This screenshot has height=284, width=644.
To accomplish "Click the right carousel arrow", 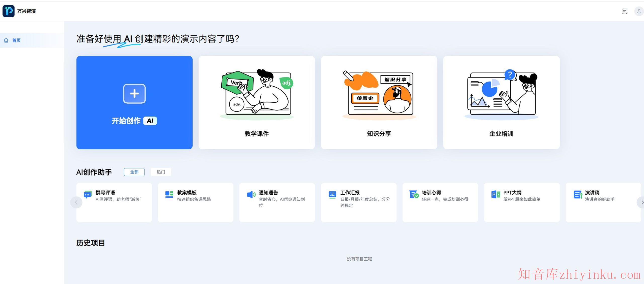I will pyautogui.click(x=642, y=202).
